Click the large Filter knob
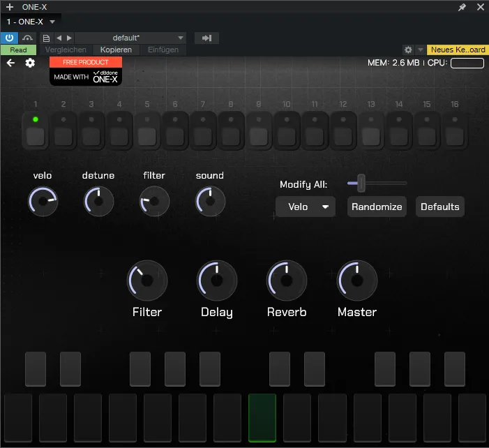Screen dimensions: 489x448 point(147,281)
